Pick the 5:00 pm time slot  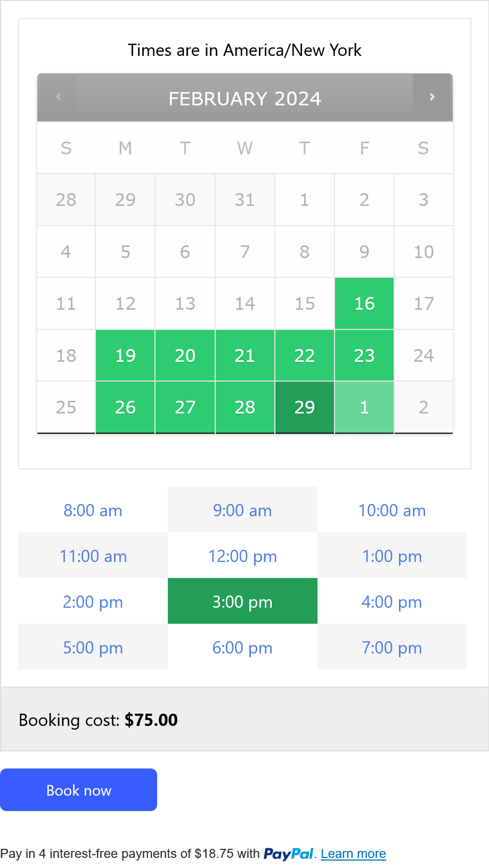click(93, 648)
